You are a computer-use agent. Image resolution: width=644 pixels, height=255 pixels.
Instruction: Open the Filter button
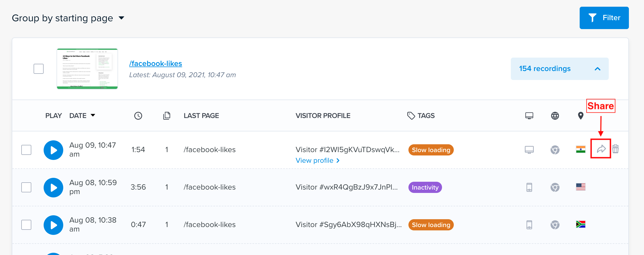coord(604,18)
